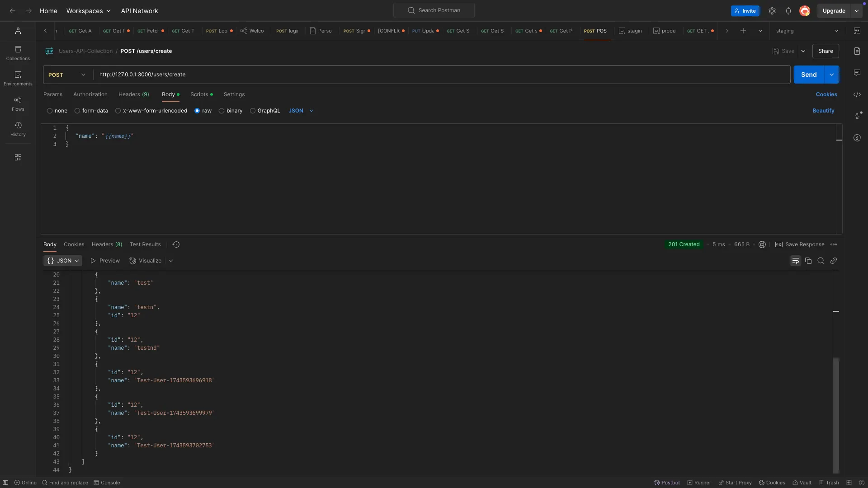Toggle the response line wrap icon
Viewport: 868px width, 488px height.
tap(796, 261)
